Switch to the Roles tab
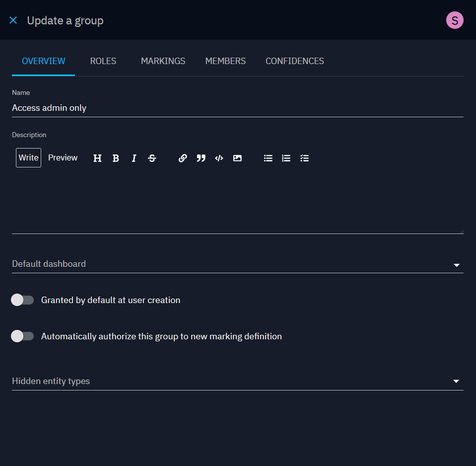Image resolution: width=476 pixels, height=466 pixels. click(103, 61)
